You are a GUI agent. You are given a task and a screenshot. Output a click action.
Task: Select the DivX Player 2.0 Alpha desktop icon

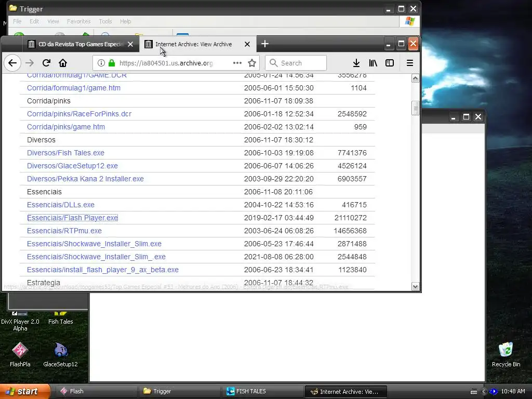coord(20,321)
